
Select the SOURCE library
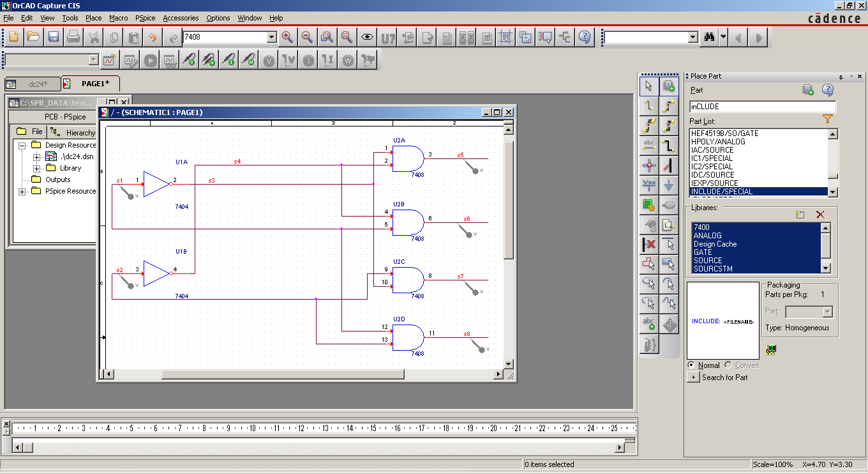pyautogui.click(x=756, y=261)
